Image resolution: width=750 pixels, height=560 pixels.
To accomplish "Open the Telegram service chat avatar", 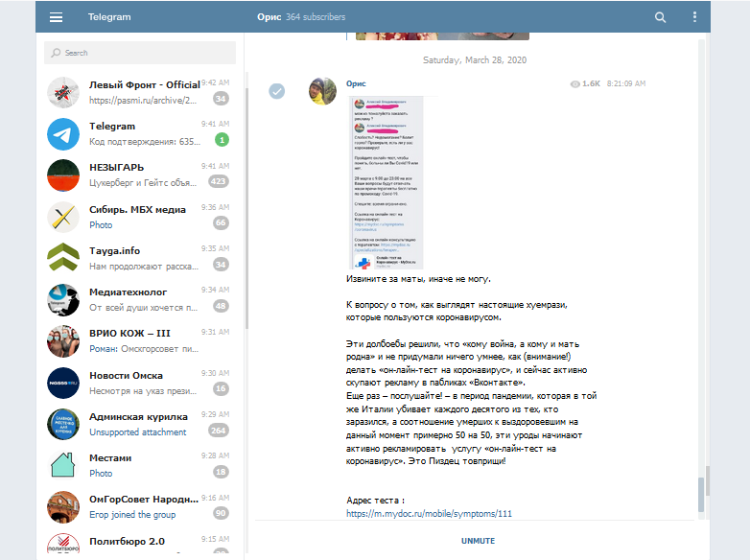I will (63, 133).
